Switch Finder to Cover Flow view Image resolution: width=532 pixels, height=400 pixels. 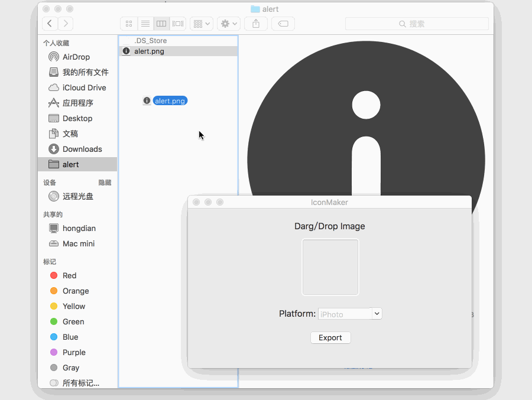pyautogui.click(x=178, y=24)
